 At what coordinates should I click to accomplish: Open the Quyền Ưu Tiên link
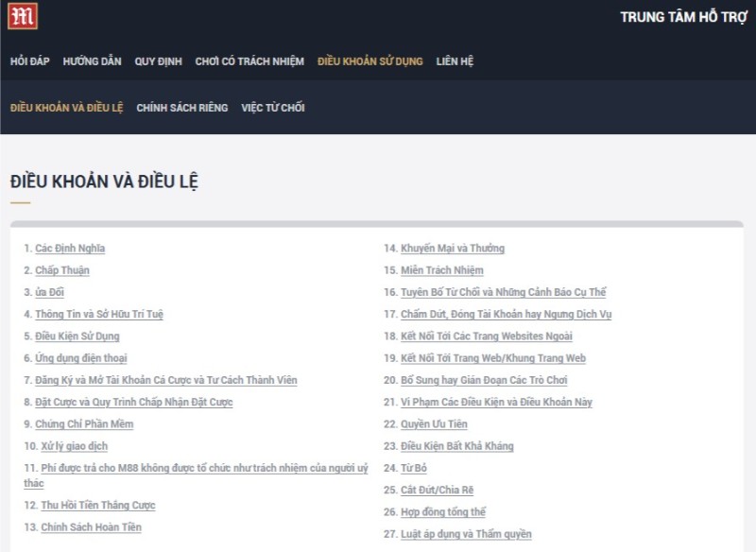[434, 424]
